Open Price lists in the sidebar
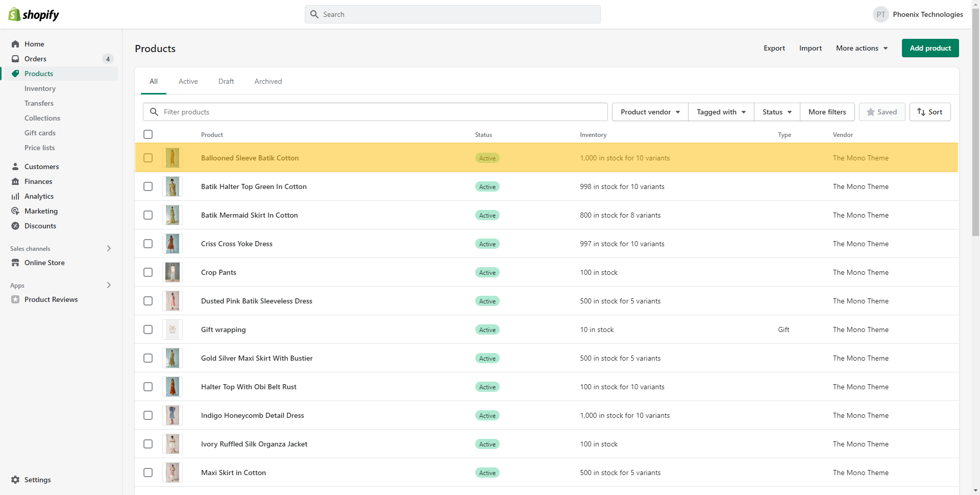Image resolution: width=980 pixels, height=495 pixels. coord(39,148)
